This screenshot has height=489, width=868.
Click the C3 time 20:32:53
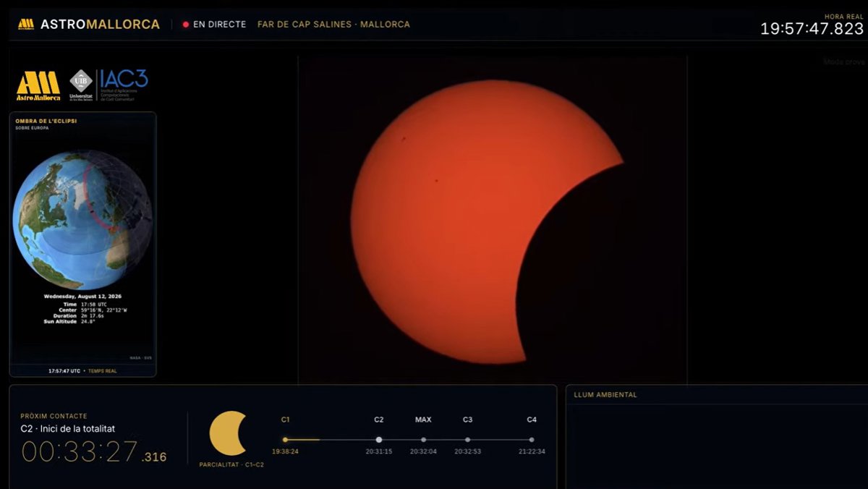[x=467, y=451]
